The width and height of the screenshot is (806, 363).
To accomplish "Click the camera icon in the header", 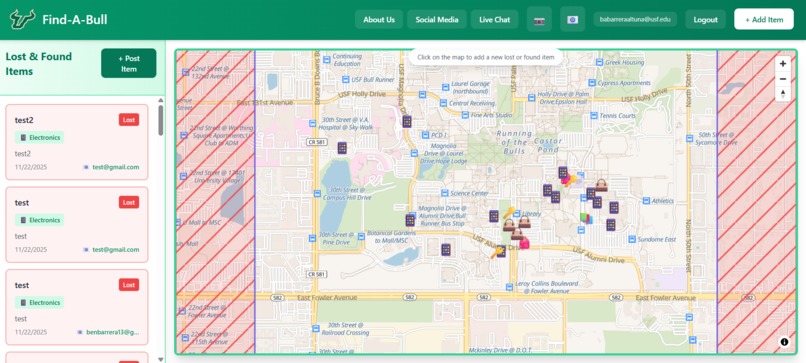I will coord(539,20).
